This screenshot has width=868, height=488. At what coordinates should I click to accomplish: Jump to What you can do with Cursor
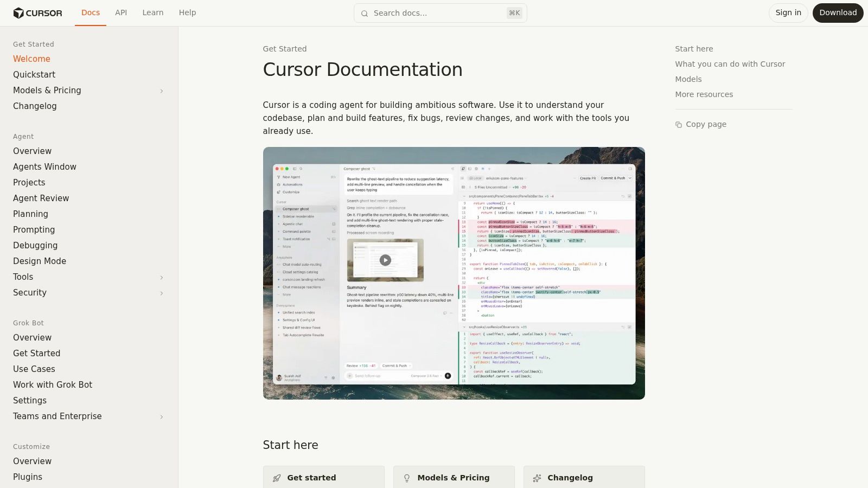point(730,64)
